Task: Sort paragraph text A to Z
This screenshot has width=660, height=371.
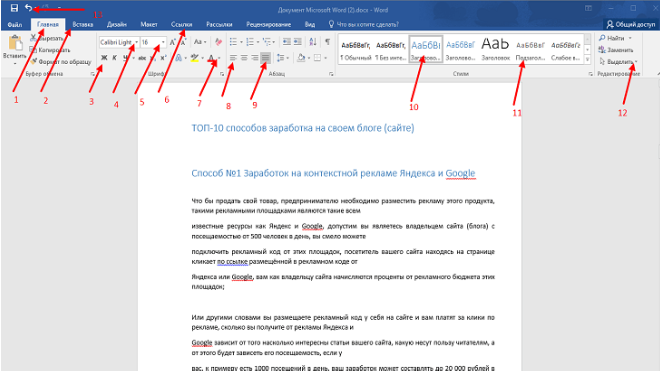Action: pos(313,42)
